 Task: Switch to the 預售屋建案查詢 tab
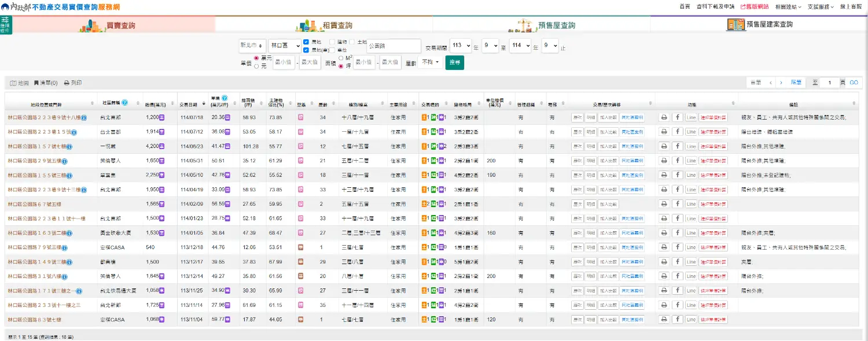point(759,24)
